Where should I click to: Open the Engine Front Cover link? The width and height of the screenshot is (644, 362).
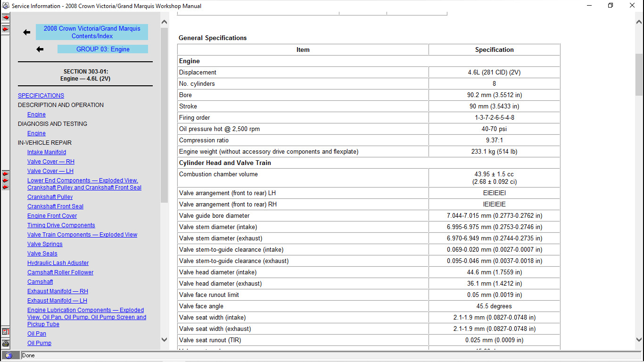point(52,216)
